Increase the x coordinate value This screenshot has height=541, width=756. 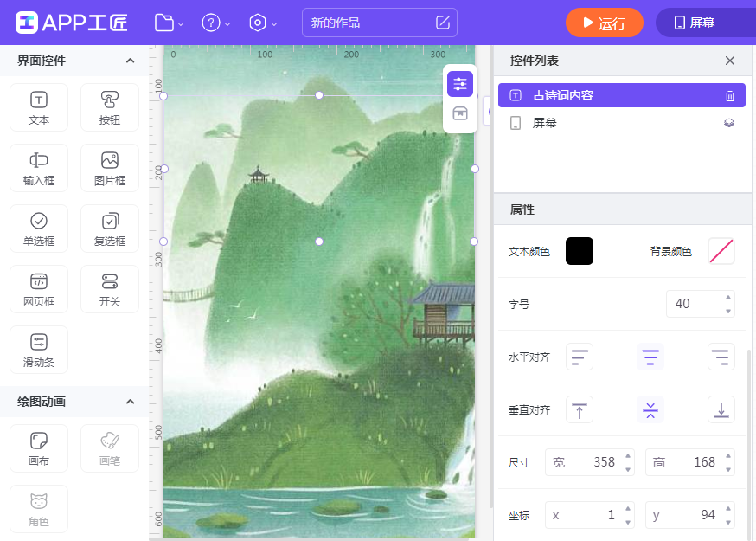coord(628,508)
